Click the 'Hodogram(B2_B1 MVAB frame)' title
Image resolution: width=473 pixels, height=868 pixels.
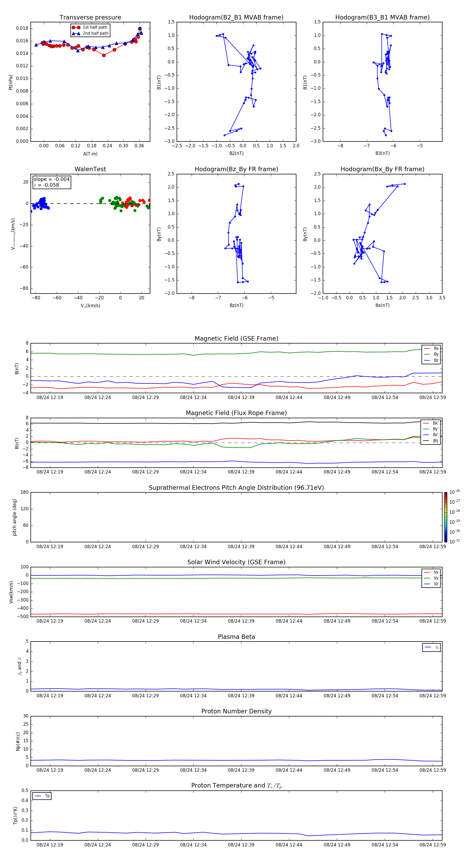[236, 18]
